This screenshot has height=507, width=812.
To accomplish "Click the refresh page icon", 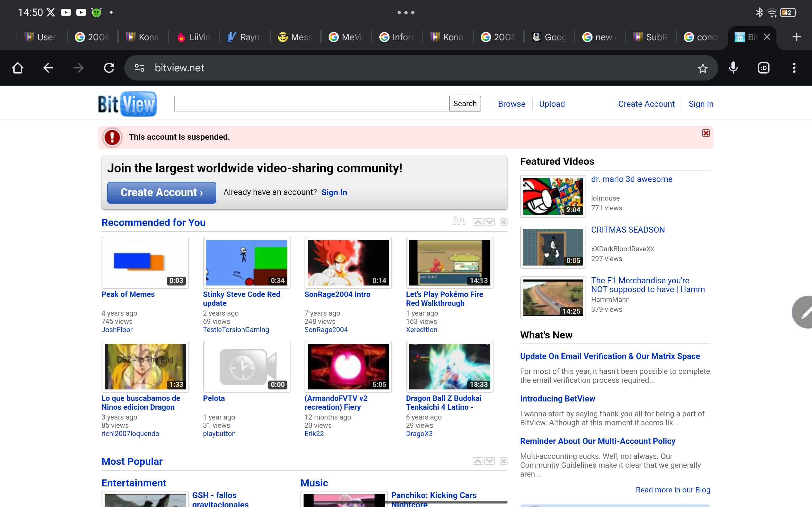I will point(109,68).
